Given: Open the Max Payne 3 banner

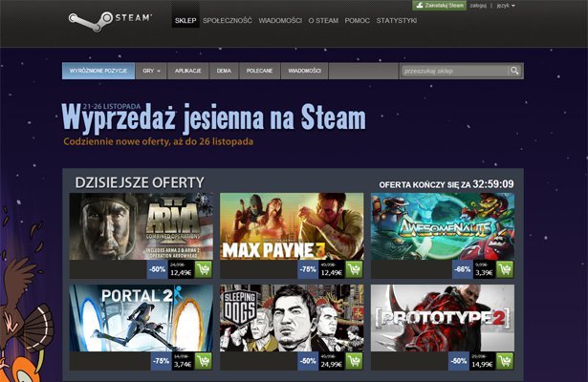Looking at the screenshot, I should [292, 226].
